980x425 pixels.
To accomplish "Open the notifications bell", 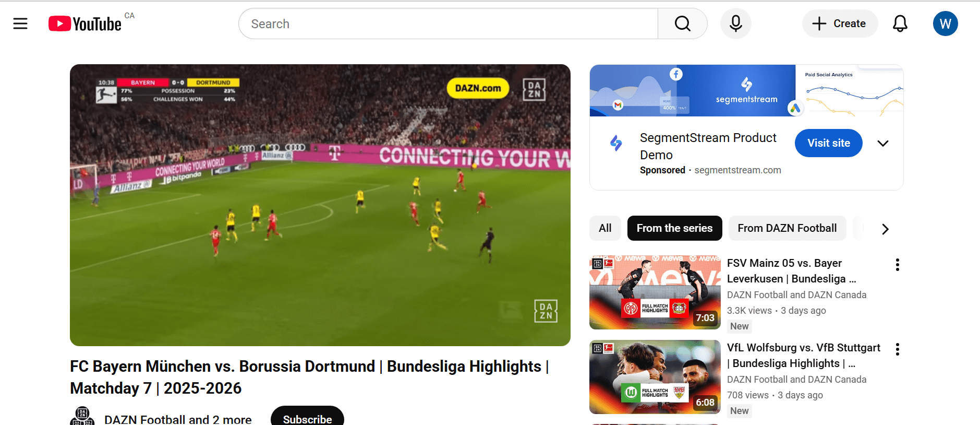I will [x=900, y=23].
